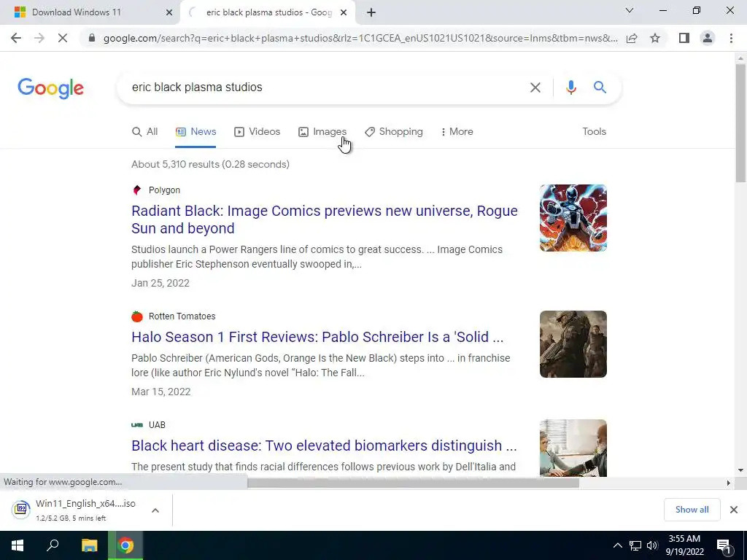
Task: Click the site lock icon
Action: point(92,38)
